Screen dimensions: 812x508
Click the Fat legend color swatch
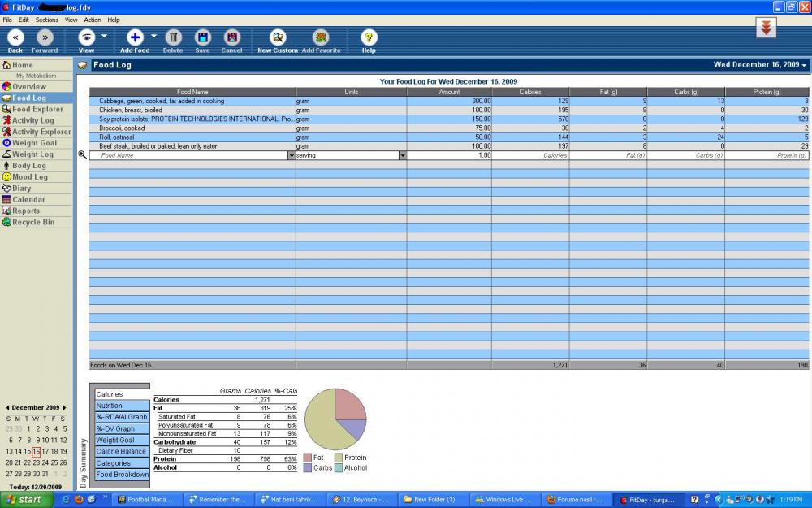pos(308,458)
